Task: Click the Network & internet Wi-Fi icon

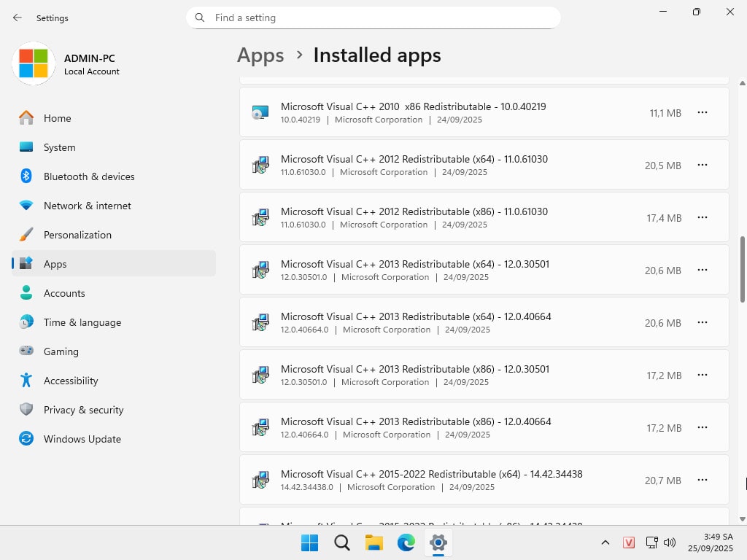Action: (x=26, y=206)
